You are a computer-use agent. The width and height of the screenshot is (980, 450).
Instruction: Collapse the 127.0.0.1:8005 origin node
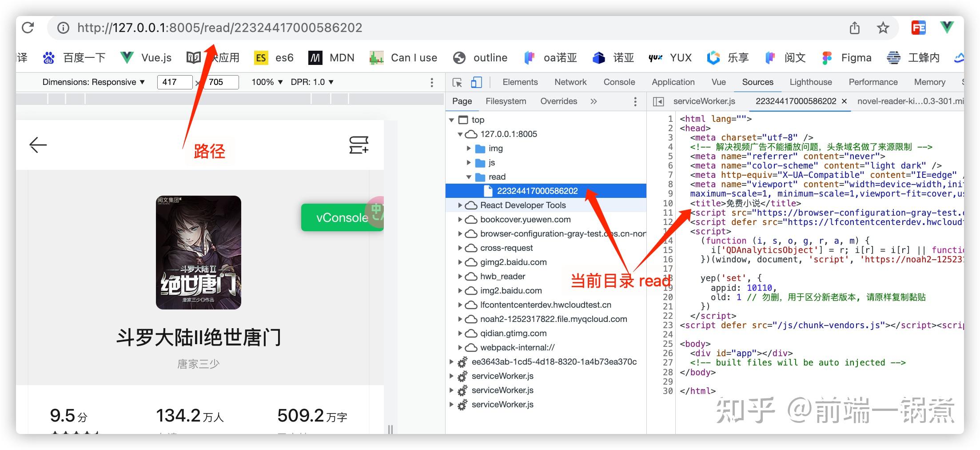460,134
